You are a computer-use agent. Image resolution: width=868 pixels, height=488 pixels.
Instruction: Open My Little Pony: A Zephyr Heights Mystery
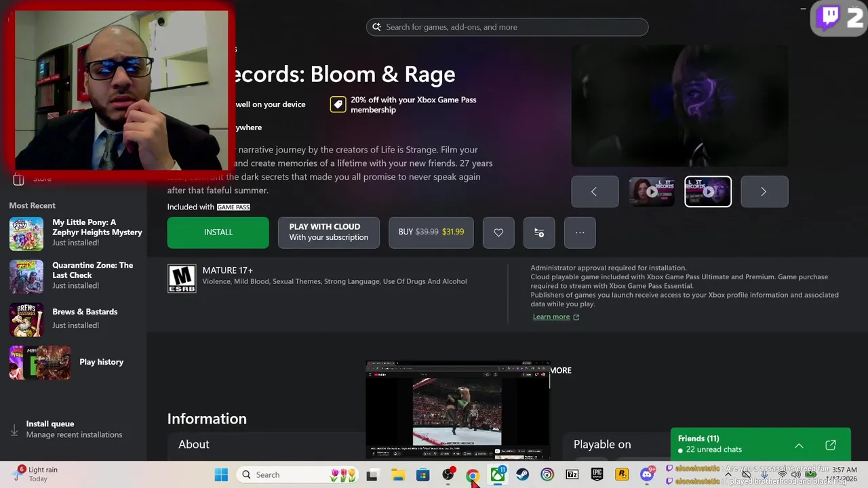click(x=76, y=232)
